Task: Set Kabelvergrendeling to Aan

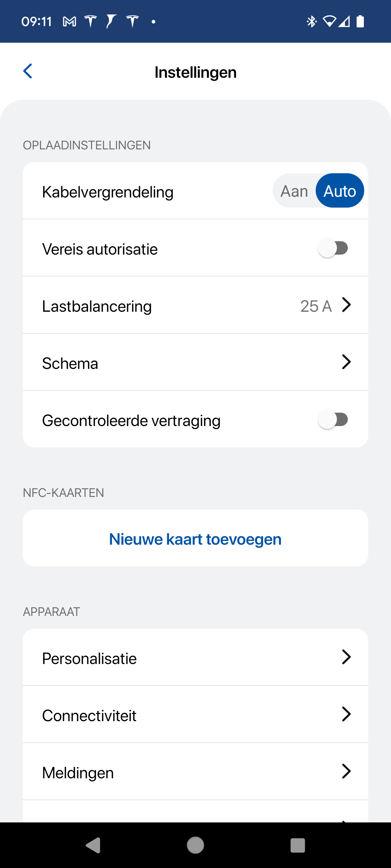Action: pyautogui.click(x=294, y=191)
